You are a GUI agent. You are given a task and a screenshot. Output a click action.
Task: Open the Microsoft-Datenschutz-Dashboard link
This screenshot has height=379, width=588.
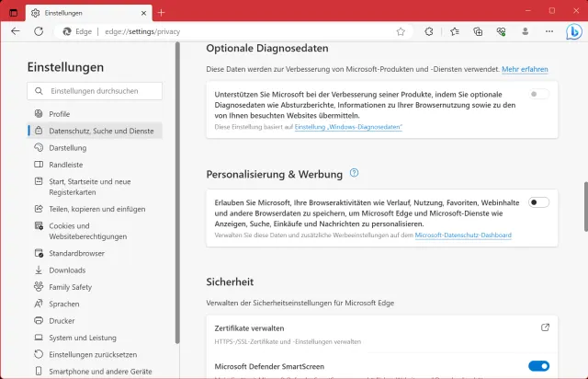coord(463,236)
